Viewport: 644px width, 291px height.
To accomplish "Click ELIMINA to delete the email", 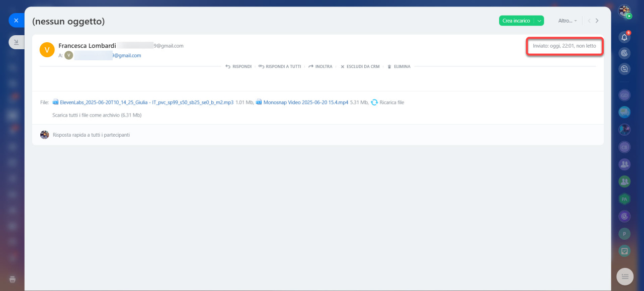I will (x=399, y=66).
